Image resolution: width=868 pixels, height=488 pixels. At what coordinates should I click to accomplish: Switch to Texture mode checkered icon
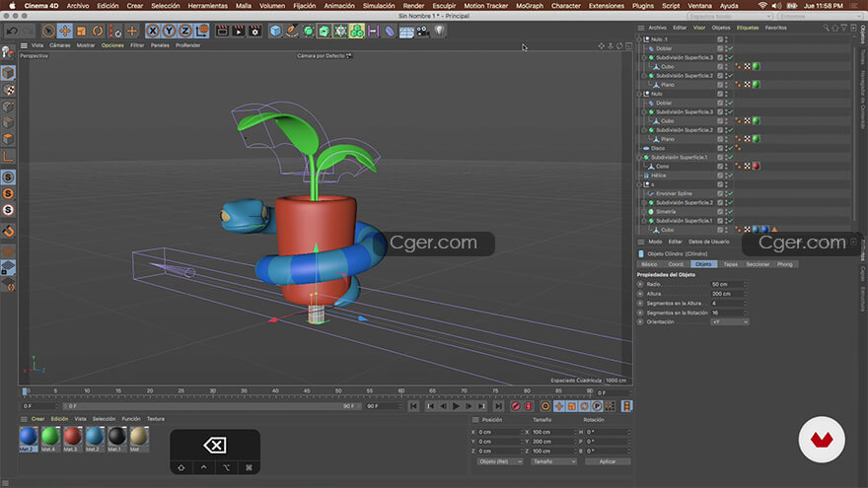[8, 90]
